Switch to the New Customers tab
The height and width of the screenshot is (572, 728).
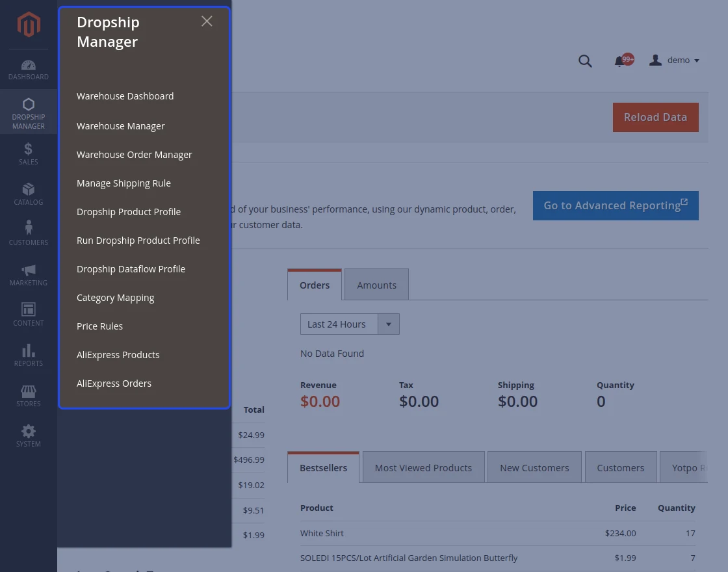coord(534,467)
